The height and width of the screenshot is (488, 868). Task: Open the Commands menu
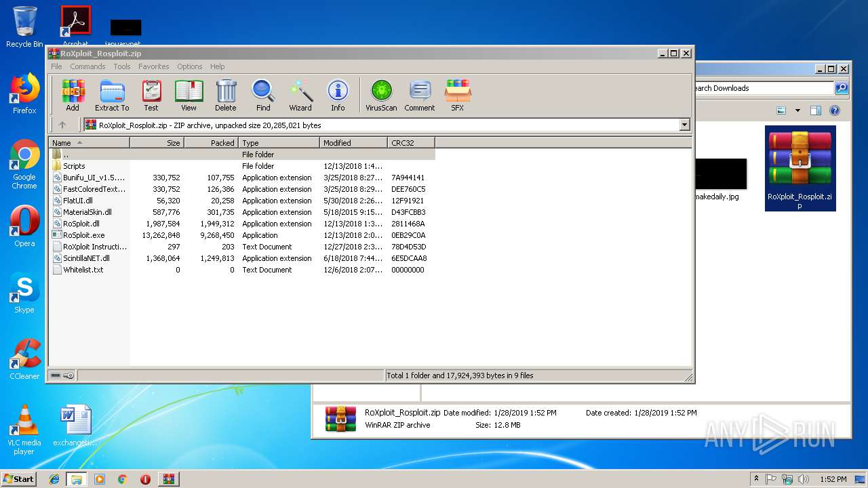tap(87, 66)
